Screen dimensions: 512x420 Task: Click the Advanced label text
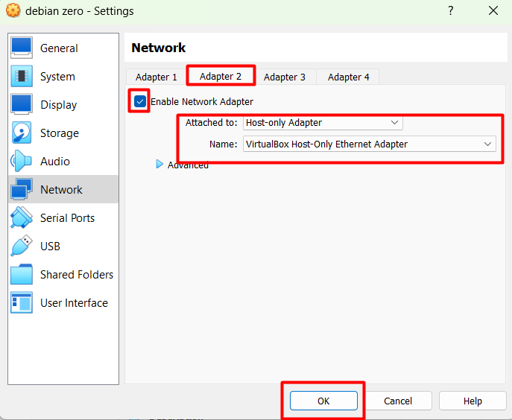click(x=188, y=165)
